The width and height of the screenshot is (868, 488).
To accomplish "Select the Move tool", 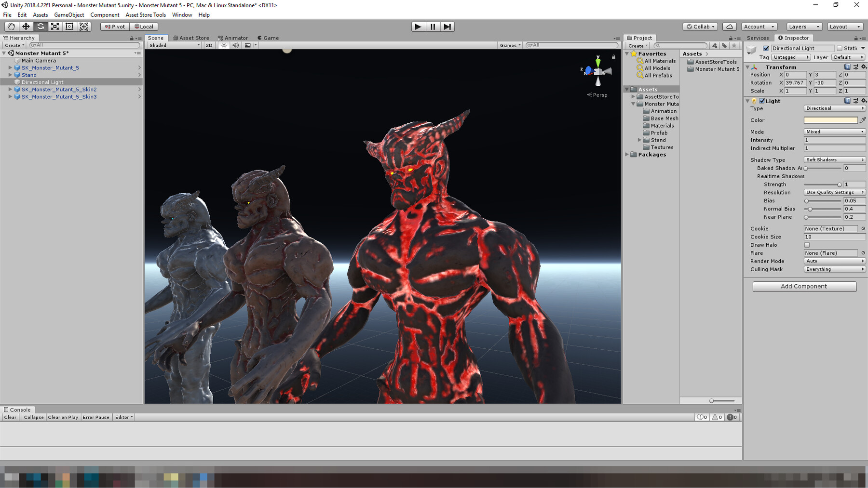I will click(x=26, y=26).
